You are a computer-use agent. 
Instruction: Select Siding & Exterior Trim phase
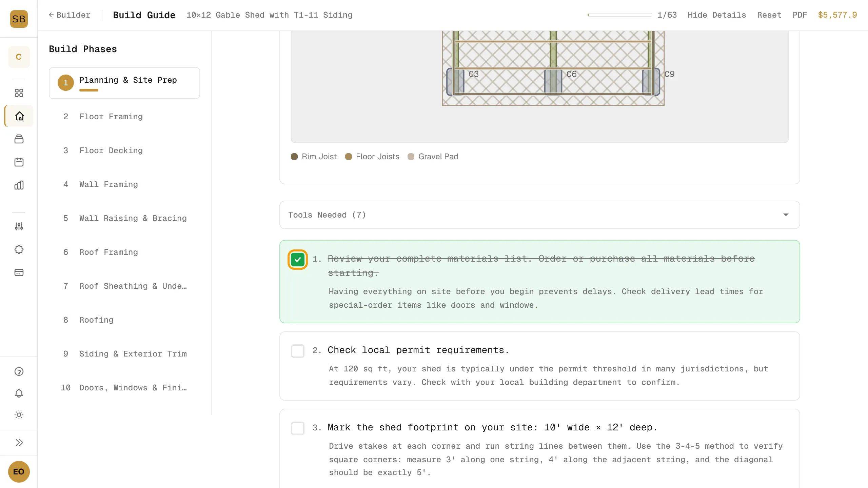(124, 354)
